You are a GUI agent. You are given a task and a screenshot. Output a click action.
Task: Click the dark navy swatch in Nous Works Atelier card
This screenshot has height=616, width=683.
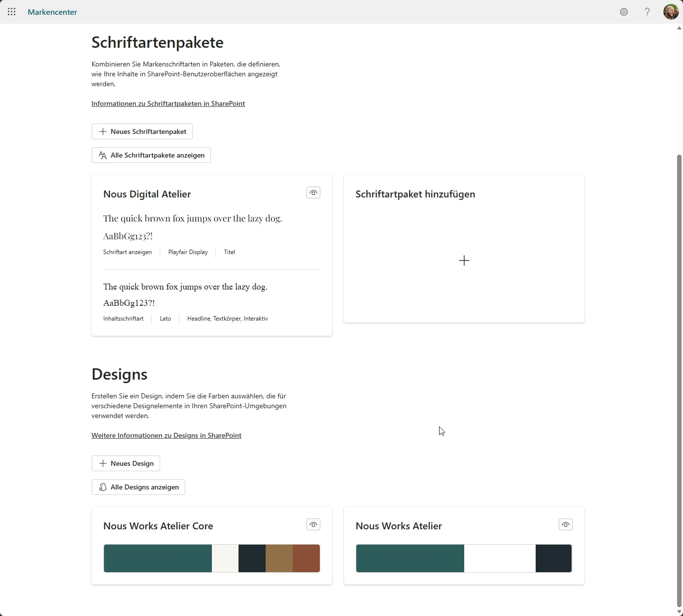pyautogui.click(x=554, y=558)
